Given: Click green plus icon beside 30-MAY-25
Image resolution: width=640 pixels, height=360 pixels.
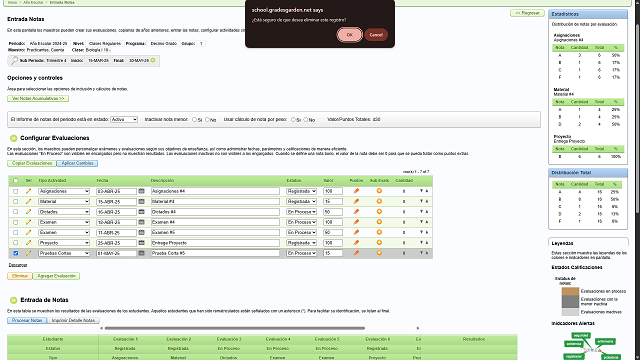Looking at the screenshot, I should 153,60.
